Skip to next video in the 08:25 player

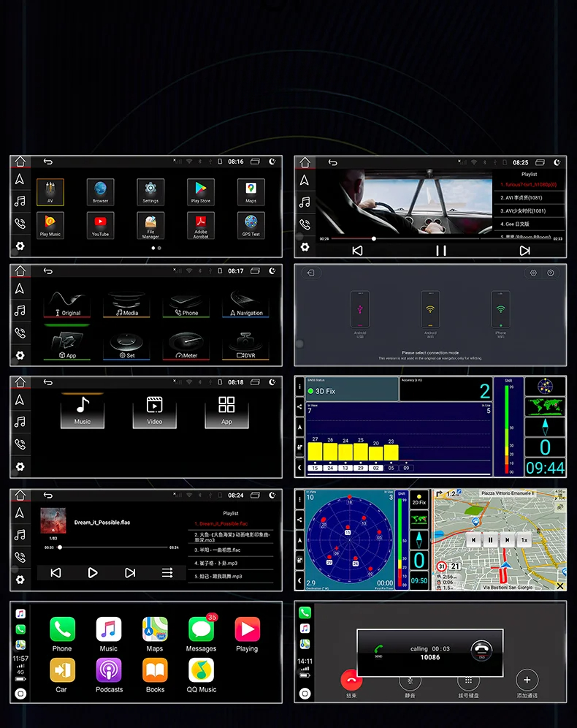pyautogui.click(x=524, y=251)
